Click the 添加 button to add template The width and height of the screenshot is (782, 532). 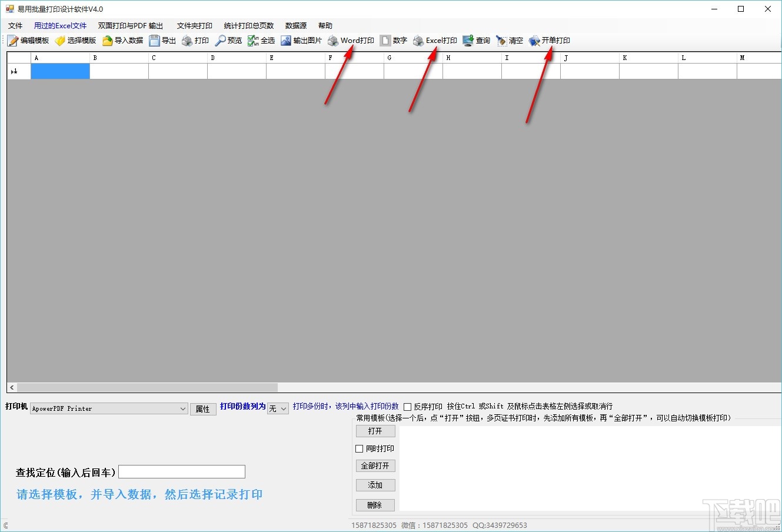click(x=375, y=485)
